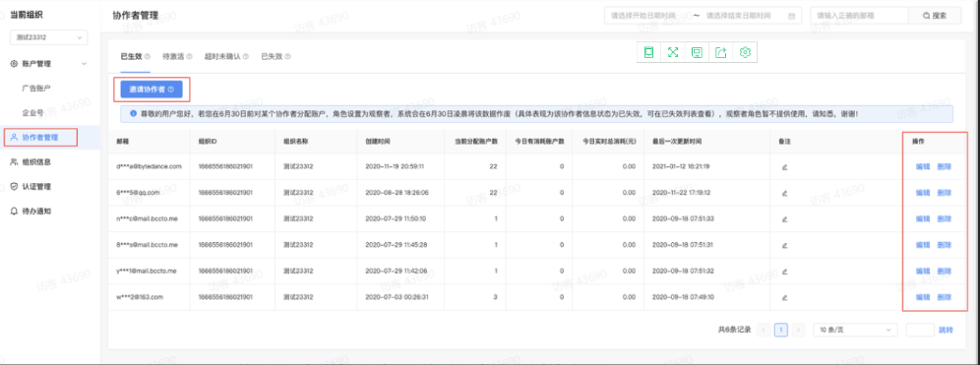This screenshot has height=365, width=980.
Task: Click the email search input field
Action: [859, 16]
